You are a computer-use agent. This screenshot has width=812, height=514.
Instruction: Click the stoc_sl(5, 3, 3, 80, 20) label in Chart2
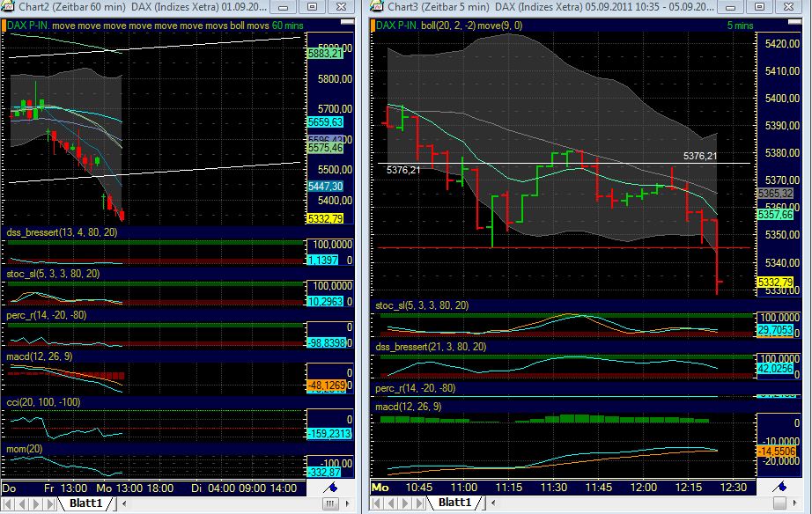tap(52, 274)
